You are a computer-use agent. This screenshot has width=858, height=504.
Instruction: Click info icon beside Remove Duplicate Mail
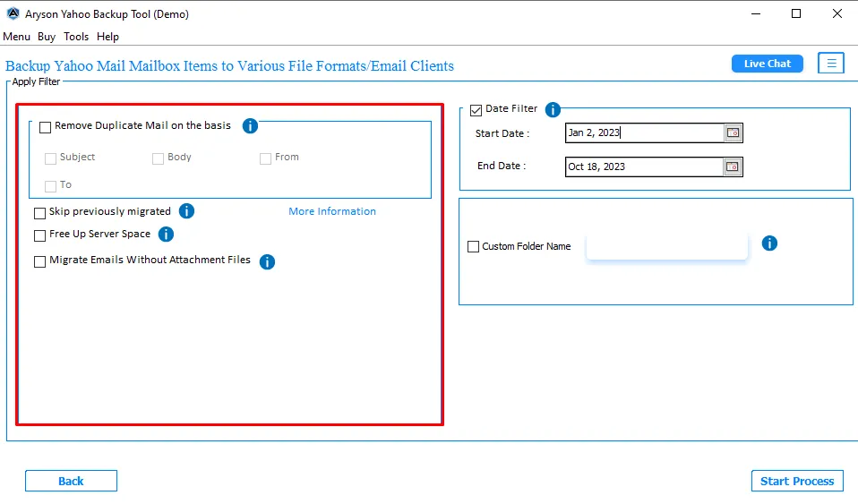250,126
